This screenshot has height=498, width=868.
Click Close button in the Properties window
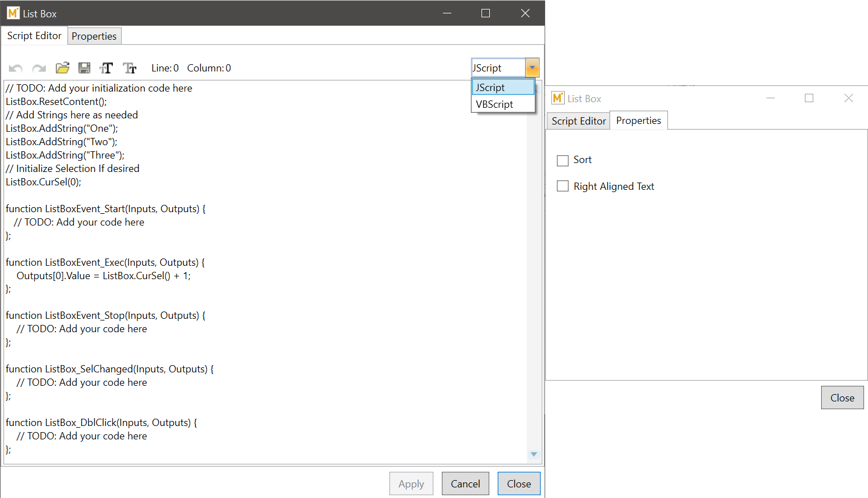pyautogui.click(x=842, y=398)
